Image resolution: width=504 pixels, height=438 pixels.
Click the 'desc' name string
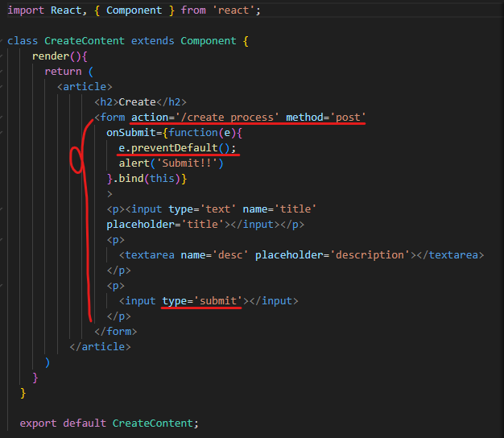click(x=230, y=255)
